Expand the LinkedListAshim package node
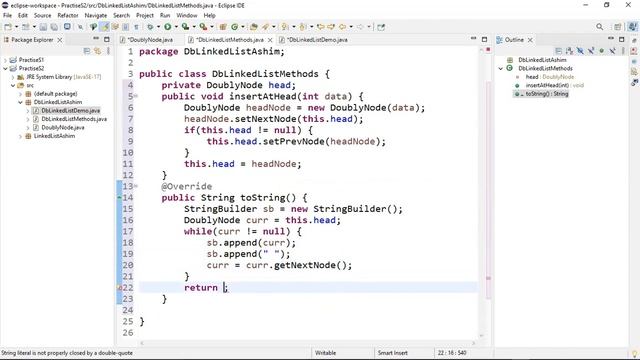This screenshot has height=360, width=640. pos(20,136)
